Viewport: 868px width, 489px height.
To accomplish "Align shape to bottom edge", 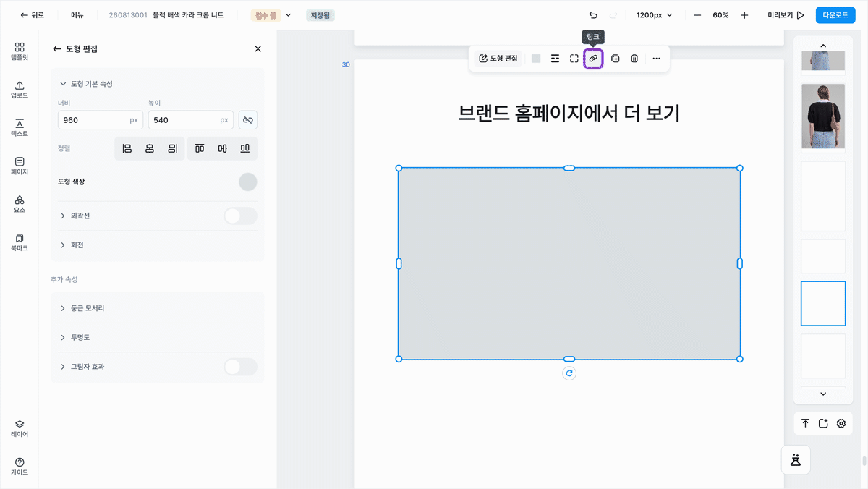I will (x=245, y=148).
